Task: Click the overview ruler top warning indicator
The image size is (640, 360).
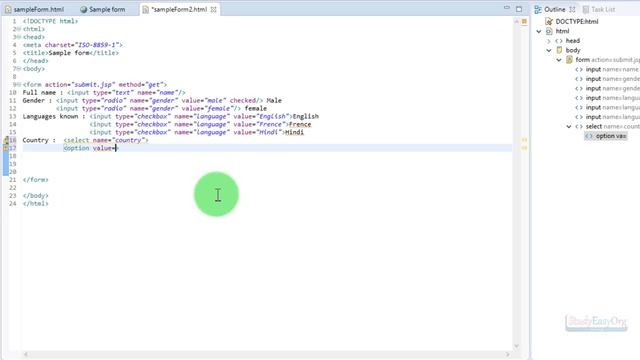Action: (x=524, y=21)
